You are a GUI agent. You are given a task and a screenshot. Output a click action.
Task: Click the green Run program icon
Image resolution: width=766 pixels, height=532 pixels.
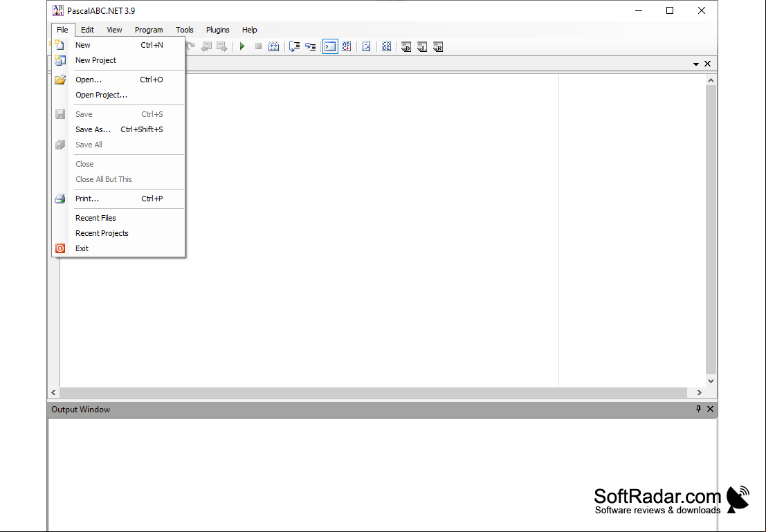[x=241, y=46]
